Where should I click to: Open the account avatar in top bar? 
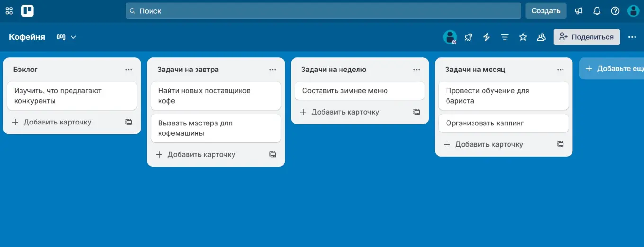tap(634, 11)
